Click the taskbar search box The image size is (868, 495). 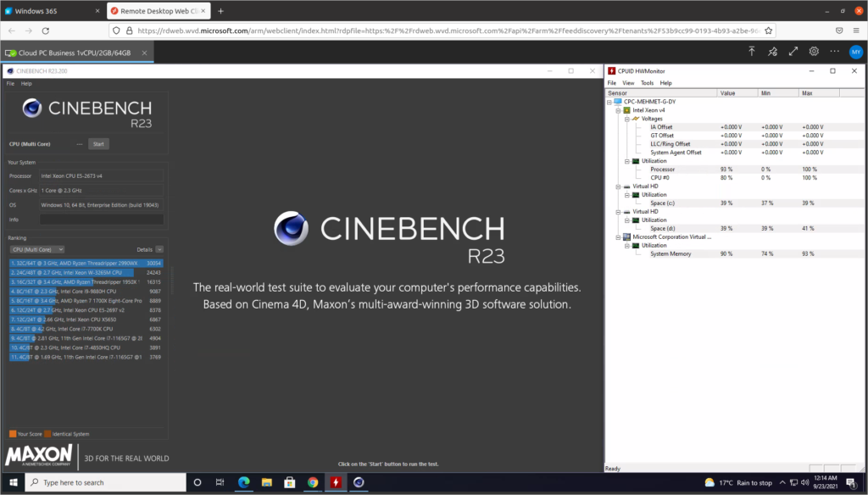tap(106, 483)
